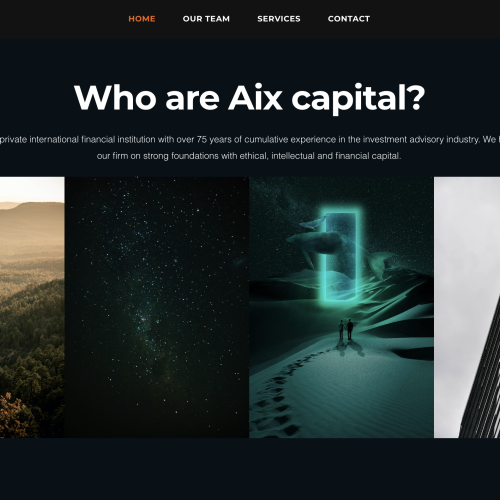Click the two people walking silhouette
Screen dimensions: 500x500
(346, 330)
